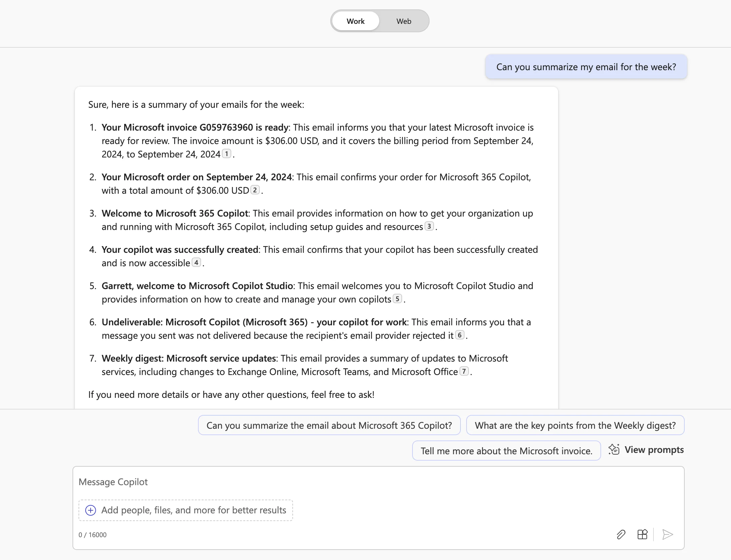731x560 pixels.
Task: Open citation reference 6 for Undeliverable email
Action: [459, 335]
